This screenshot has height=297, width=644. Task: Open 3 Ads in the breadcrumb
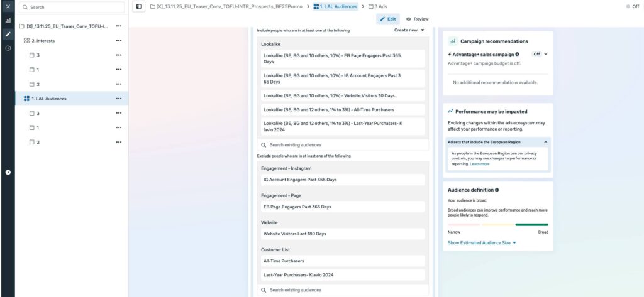pyautogui.click(x=377, y=6)
